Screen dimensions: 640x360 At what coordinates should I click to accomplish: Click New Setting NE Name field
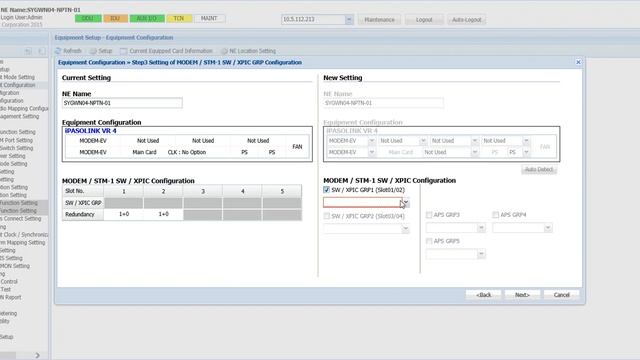pyautogui.click(x=383, y=103)
